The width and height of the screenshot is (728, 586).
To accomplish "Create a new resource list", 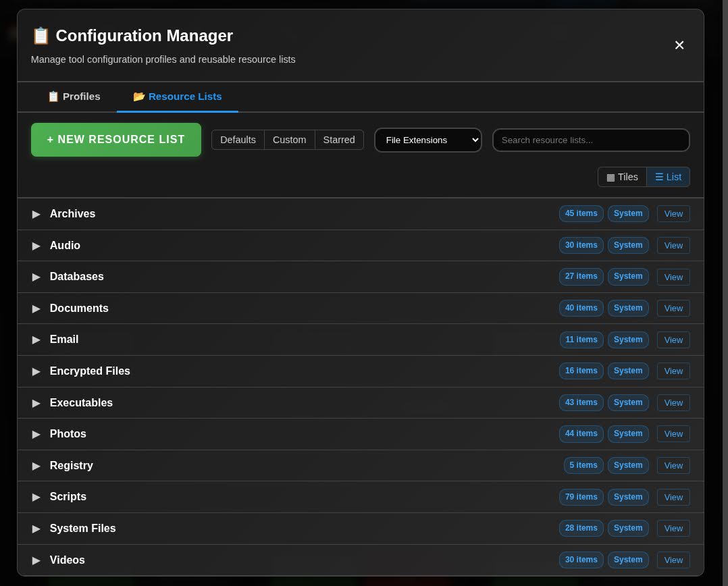I will [x=116, y=140].
